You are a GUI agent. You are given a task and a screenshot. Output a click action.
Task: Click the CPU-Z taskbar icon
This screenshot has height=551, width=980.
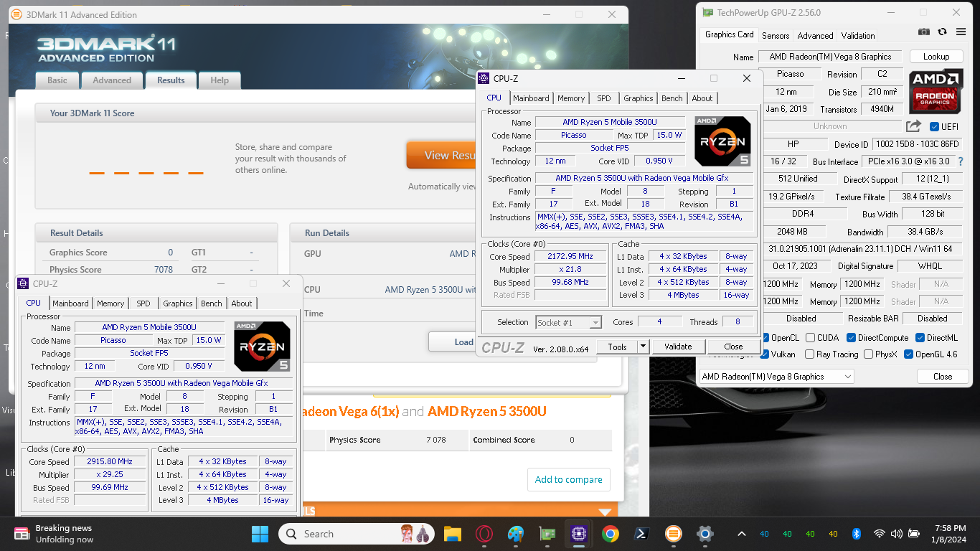(578, 534)
